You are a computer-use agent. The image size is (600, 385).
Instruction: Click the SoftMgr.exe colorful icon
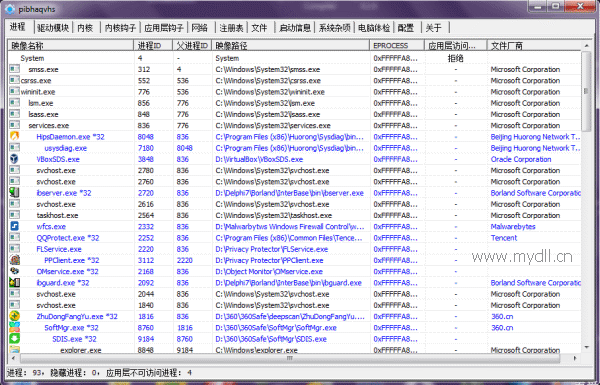[14, 327]
